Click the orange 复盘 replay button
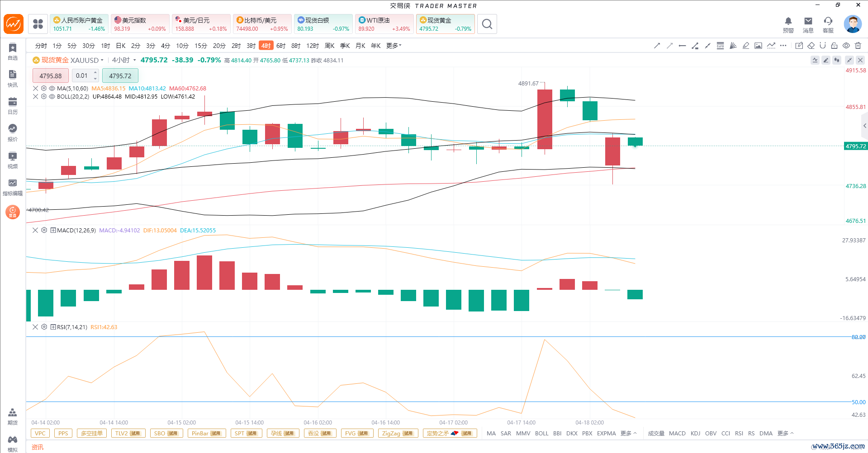 [x=13, y=212]
